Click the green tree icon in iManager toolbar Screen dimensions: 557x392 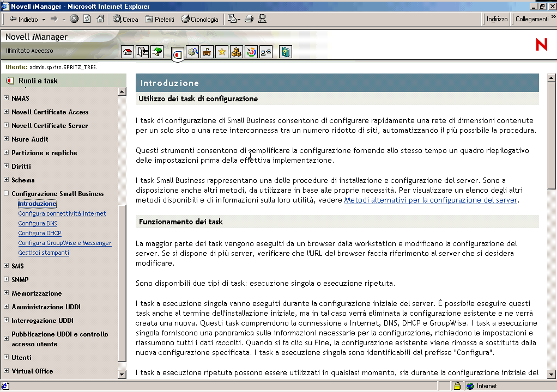click(x=156, y=52)
